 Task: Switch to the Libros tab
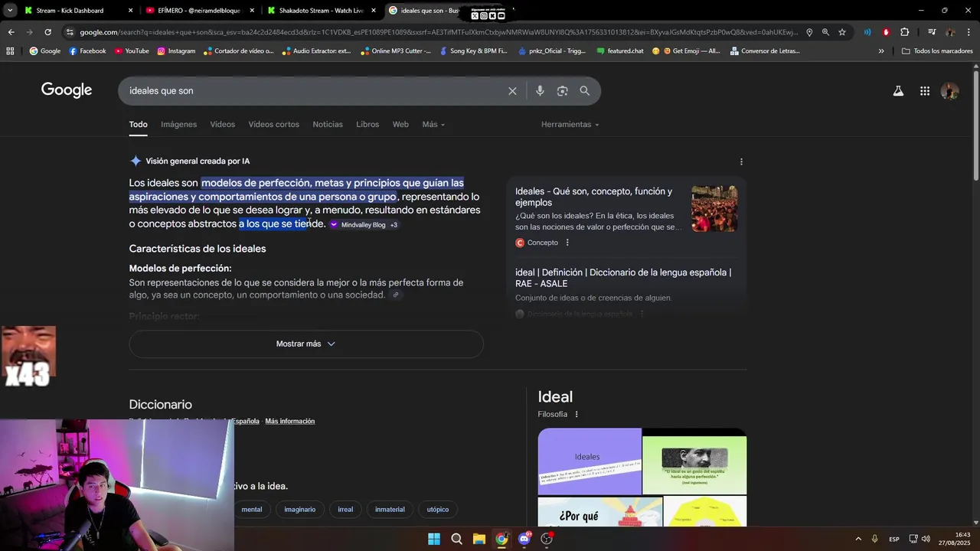click(367, 125)
